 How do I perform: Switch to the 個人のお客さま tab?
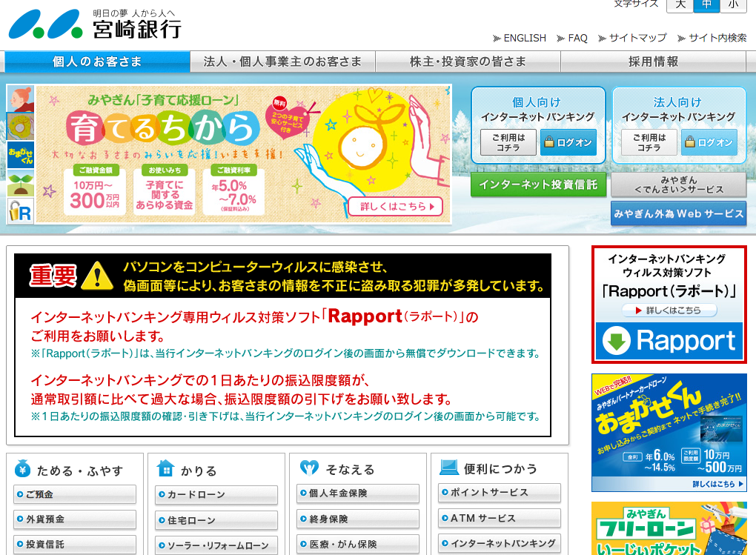click(x=97, y=62)
